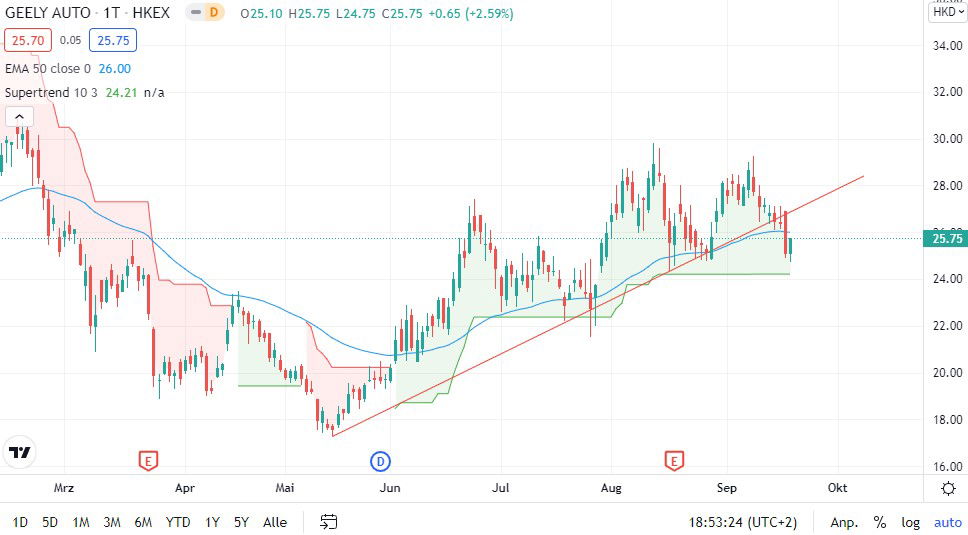This screenshot has height=535, width=968.
Task: Click the 18:53:24 (UTC+2) timezone clock
Action: tap(743, 523)
